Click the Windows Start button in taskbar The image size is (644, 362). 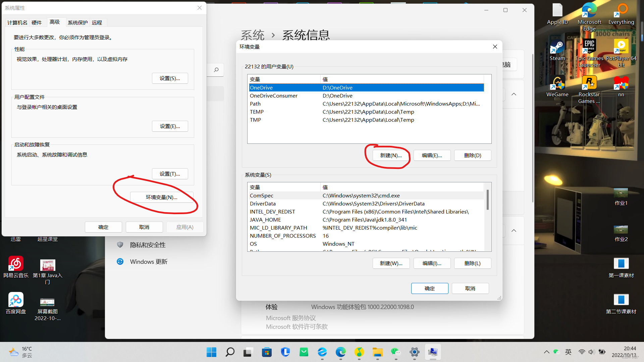pos(211,352)
